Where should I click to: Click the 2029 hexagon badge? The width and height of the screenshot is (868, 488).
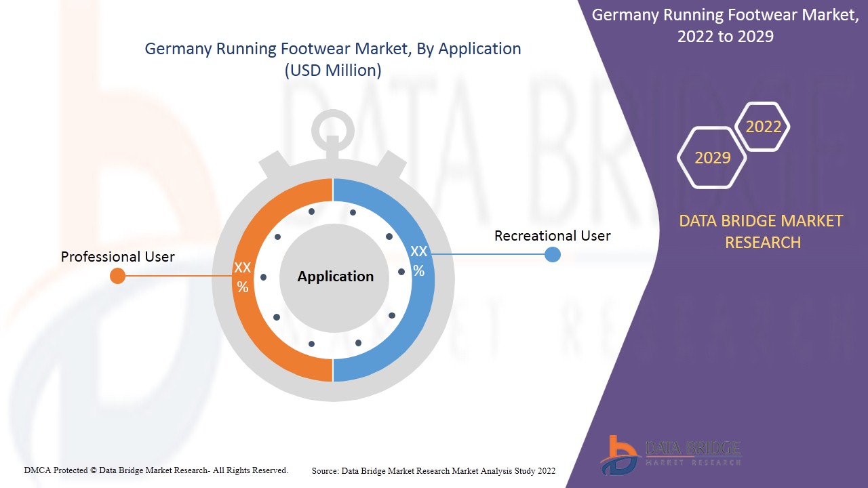(712, 158)
